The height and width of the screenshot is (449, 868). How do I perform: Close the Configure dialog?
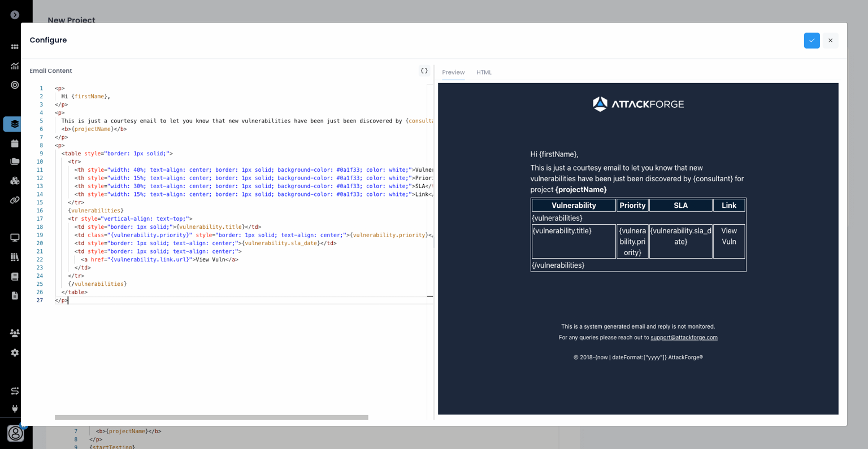tap(830, 41)
